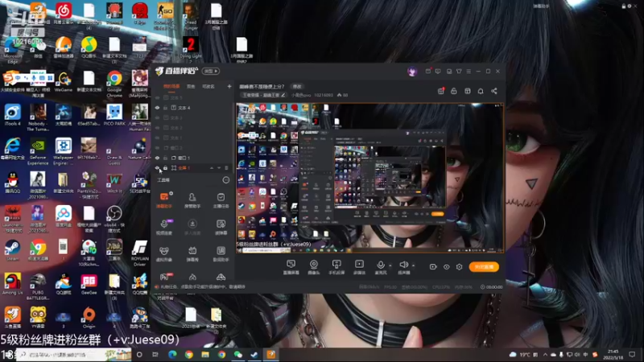Open the settings gear beside the live button
The height and width of the screenshot is (362, 644).
(x=459, y=267)
